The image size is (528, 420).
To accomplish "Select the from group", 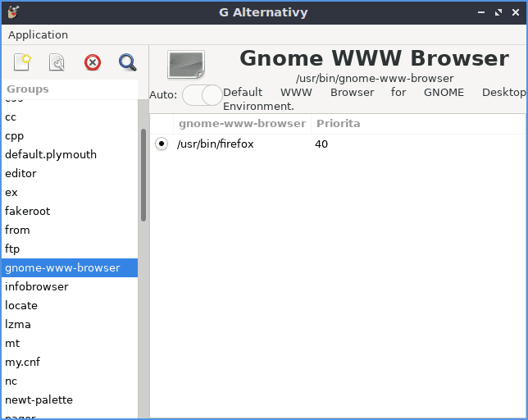I will [70, 230].
